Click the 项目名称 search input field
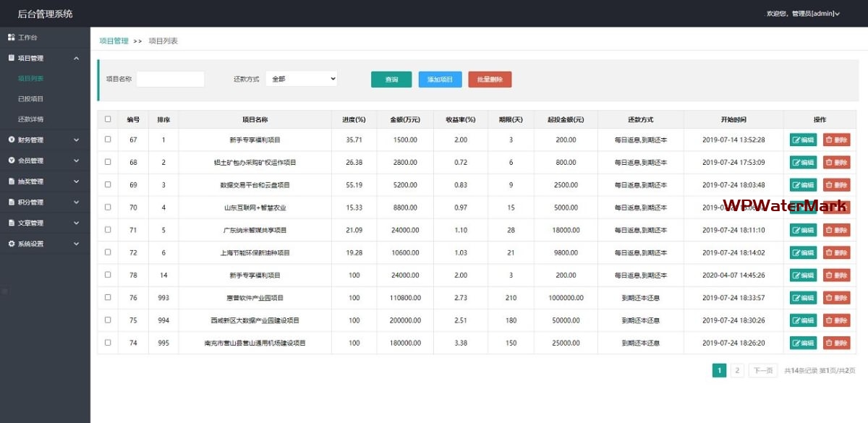 click(x=170, y=79)
